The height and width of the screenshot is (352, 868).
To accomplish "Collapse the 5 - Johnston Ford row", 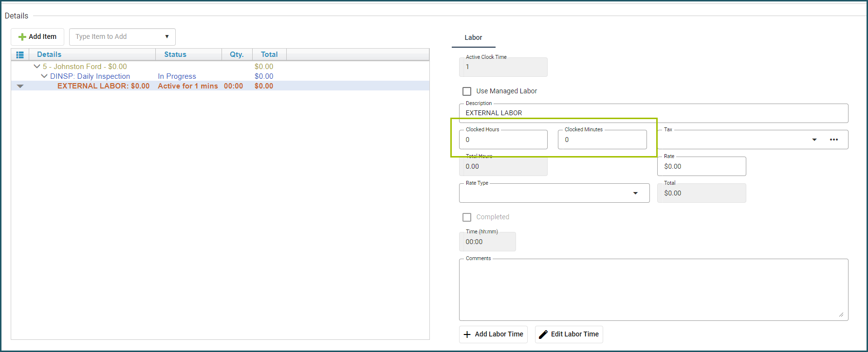I will pyautogui.click(x=37, y=67).
